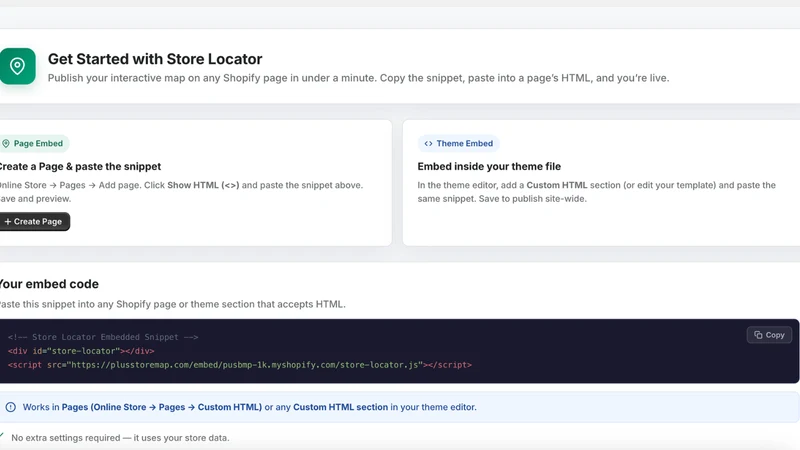Click the 'Show HTML (<>)' bold text
The image size is (800, 450).
point(203,185)
